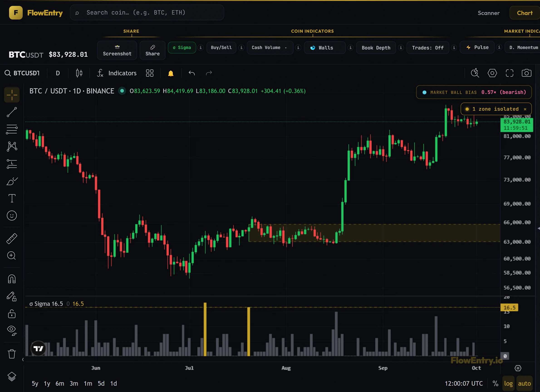The image size is (540, 392).
Task: Open the BTCUSDT symbol search
Action: pyautogui.click(x=22, y=73)
